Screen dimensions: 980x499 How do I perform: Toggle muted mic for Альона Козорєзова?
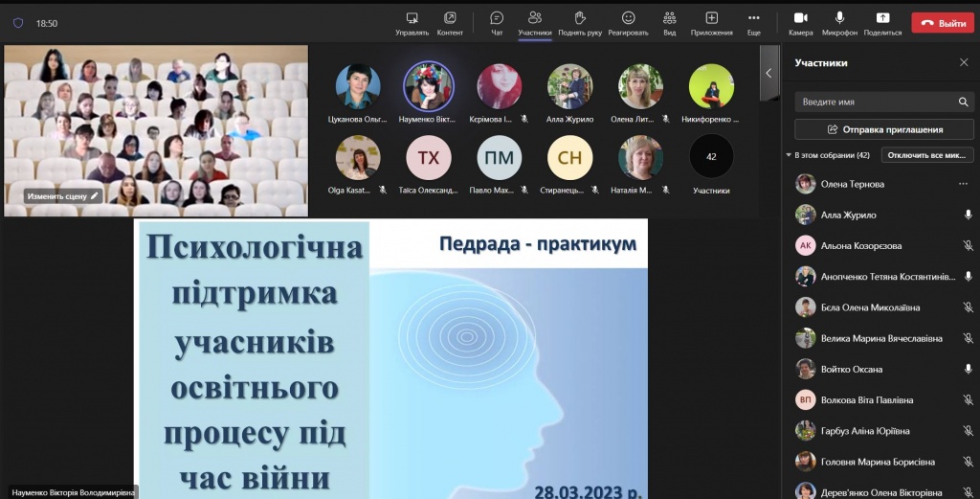point(968,246)
